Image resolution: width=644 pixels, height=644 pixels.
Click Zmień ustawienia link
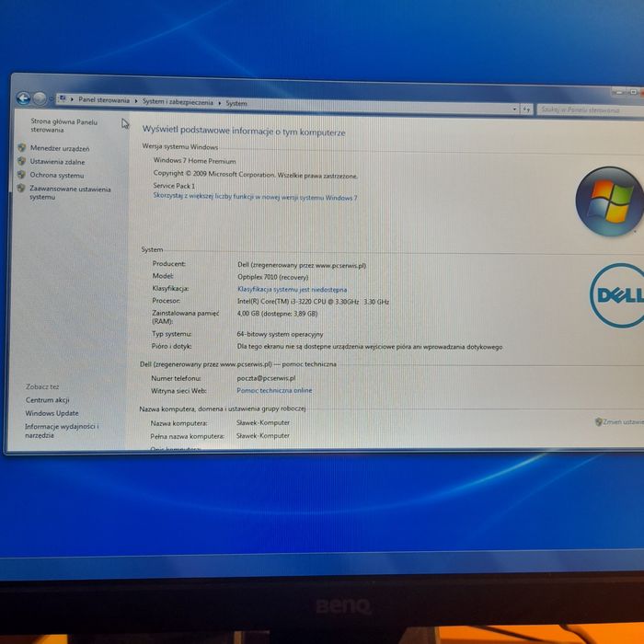pyautogui.click(x=624, y=421)
